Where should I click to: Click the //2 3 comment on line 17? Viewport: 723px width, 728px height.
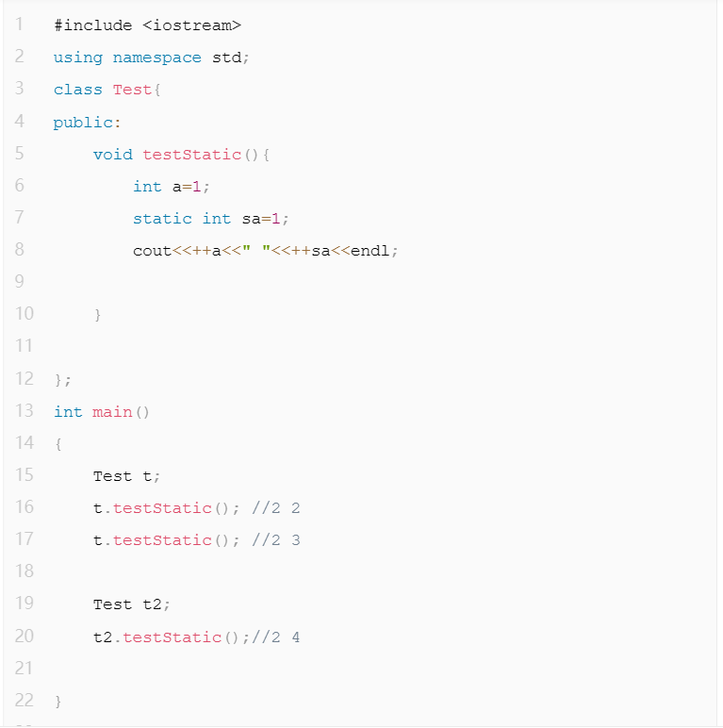pyautogui.click(x=275, y=540)
